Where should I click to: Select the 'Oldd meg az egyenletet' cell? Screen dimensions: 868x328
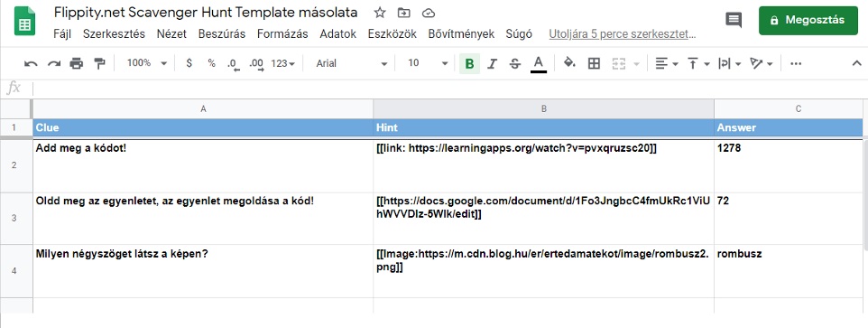pyautogui.click(x=203, y=219)
